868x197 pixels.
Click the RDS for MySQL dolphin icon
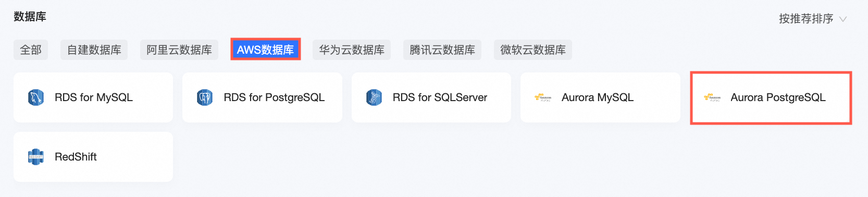pos(36,97)
